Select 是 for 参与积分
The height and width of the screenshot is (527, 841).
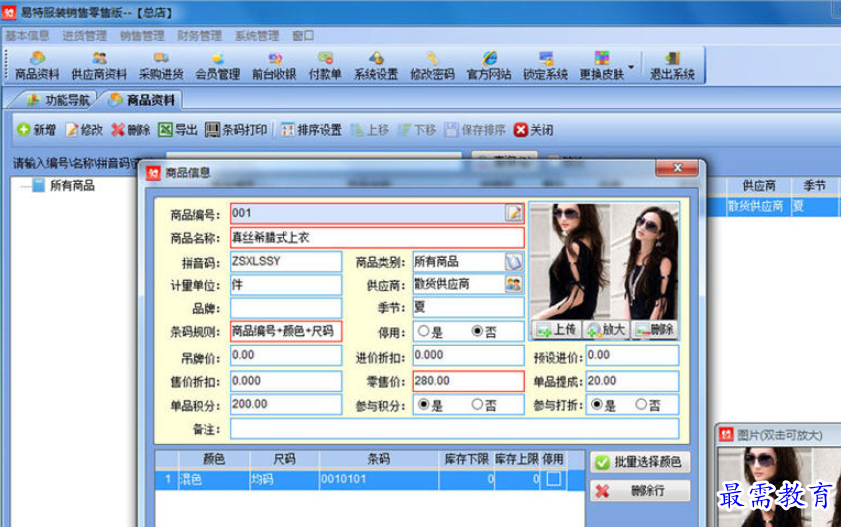[x=424, y=405]
